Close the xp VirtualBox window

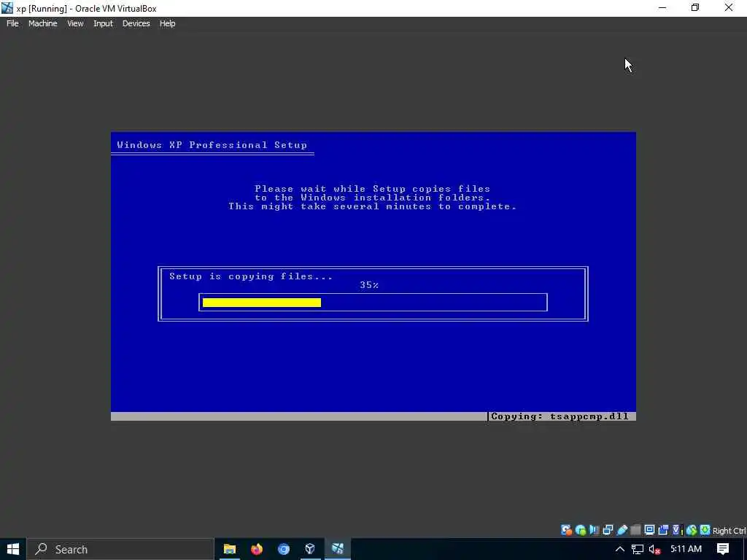729,7
